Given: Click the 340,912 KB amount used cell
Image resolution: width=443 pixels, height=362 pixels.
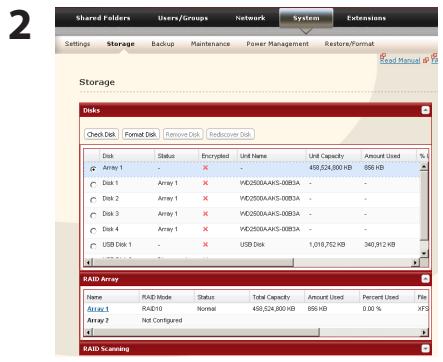Looking at the screenshot, I should tap(380, 244).
